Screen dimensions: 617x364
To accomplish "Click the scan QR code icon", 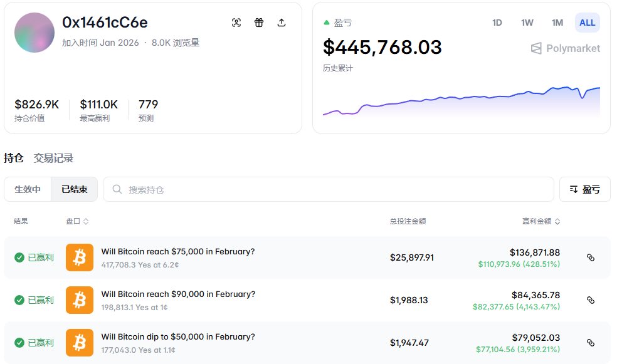I will 236,23.
